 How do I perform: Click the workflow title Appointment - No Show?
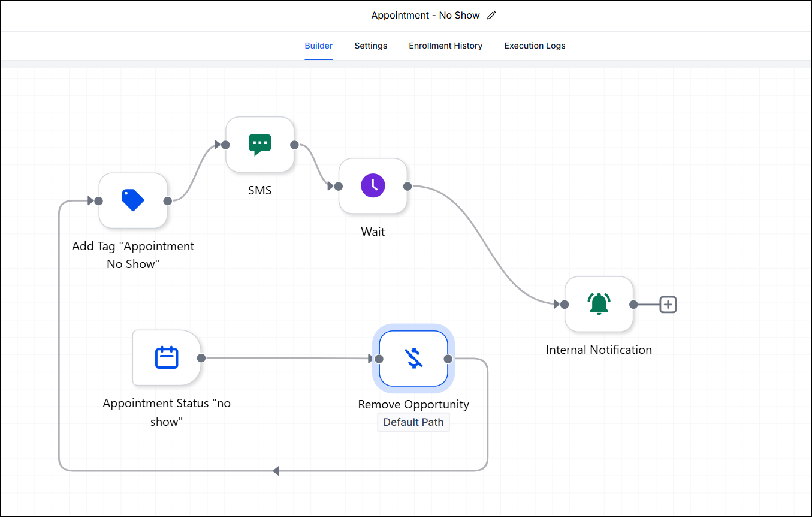coord(425,16)
